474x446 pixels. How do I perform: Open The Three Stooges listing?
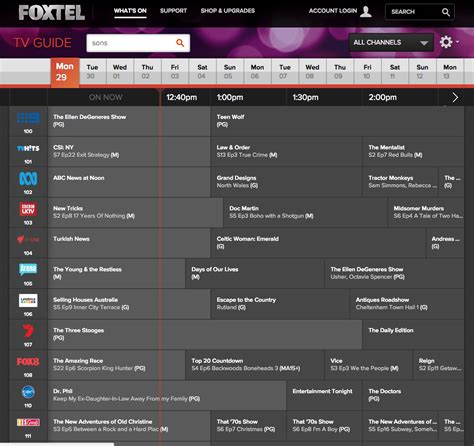[x=205, y=335]
